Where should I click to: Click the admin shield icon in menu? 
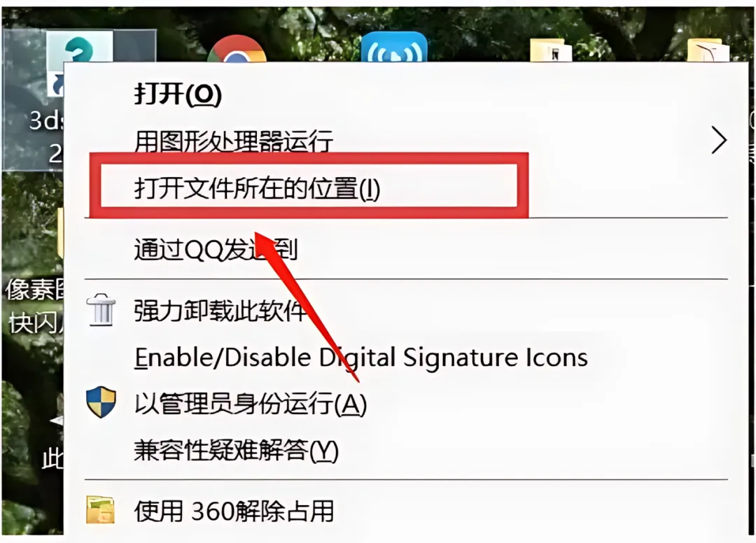[101, 402]
